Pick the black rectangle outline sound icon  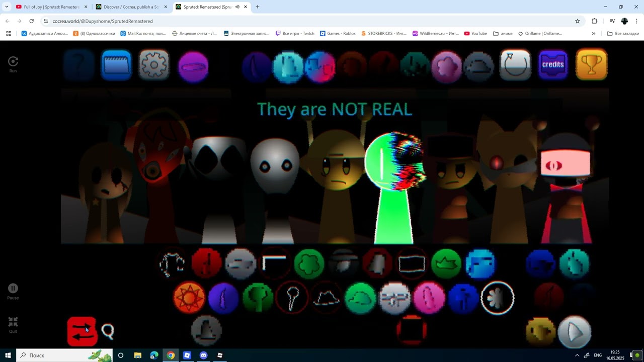pos(412,264)
